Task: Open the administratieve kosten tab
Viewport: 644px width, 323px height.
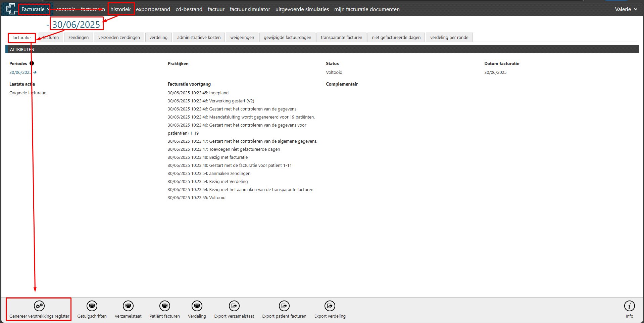Action: 199,37
